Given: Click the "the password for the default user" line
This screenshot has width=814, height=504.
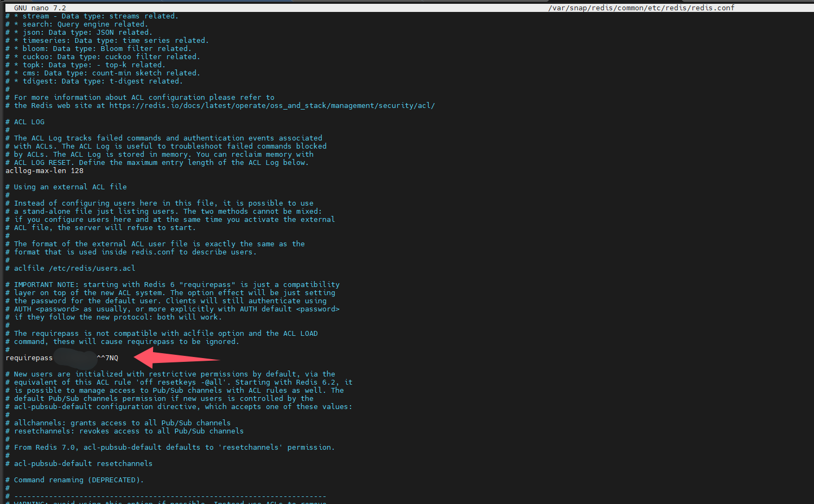Looking at the screenshot, I should pos(166,301).
